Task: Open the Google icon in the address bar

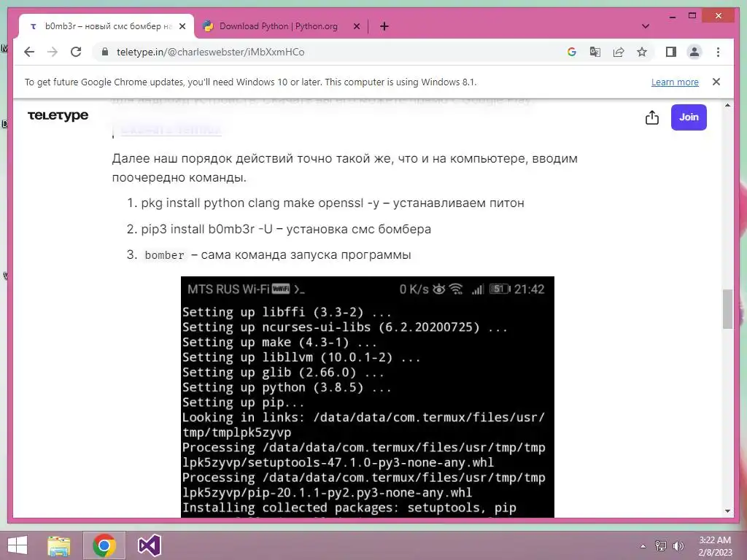Action: coord(572,52)
